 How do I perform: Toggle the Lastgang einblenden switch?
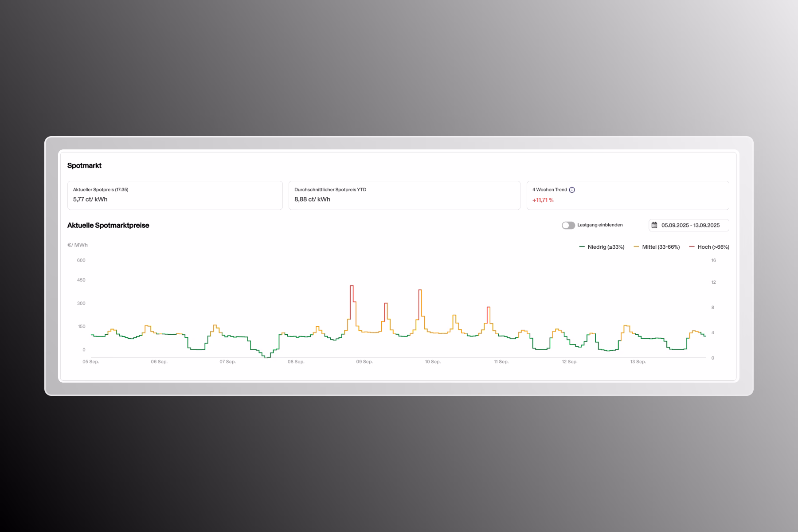[568, 225]
